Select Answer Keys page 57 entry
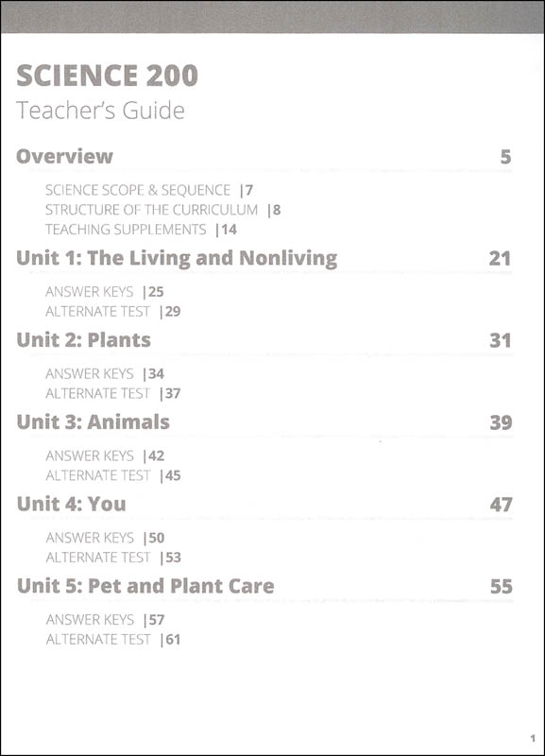Screen dimensions: 545x756 [105, 620]
